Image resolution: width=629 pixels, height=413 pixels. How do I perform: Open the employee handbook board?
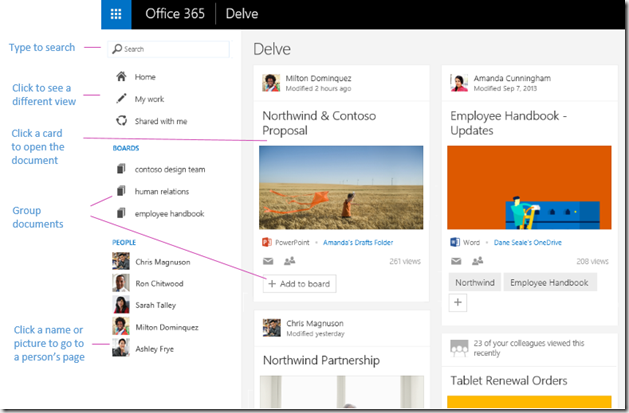tap(169, 214)
